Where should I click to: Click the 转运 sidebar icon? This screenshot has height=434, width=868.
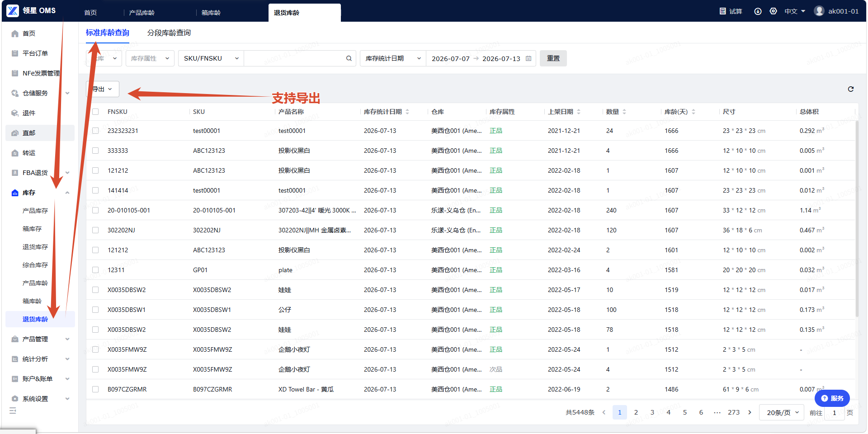[x=15, y=153]
